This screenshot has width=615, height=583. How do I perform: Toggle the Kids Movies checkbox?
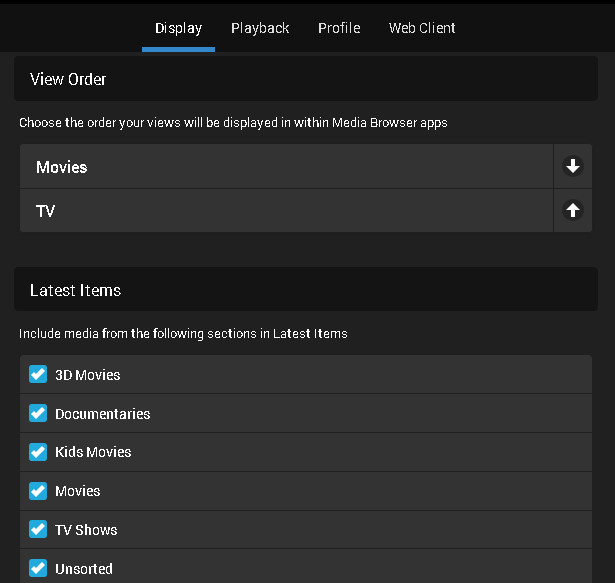click(x=38, y=452)
